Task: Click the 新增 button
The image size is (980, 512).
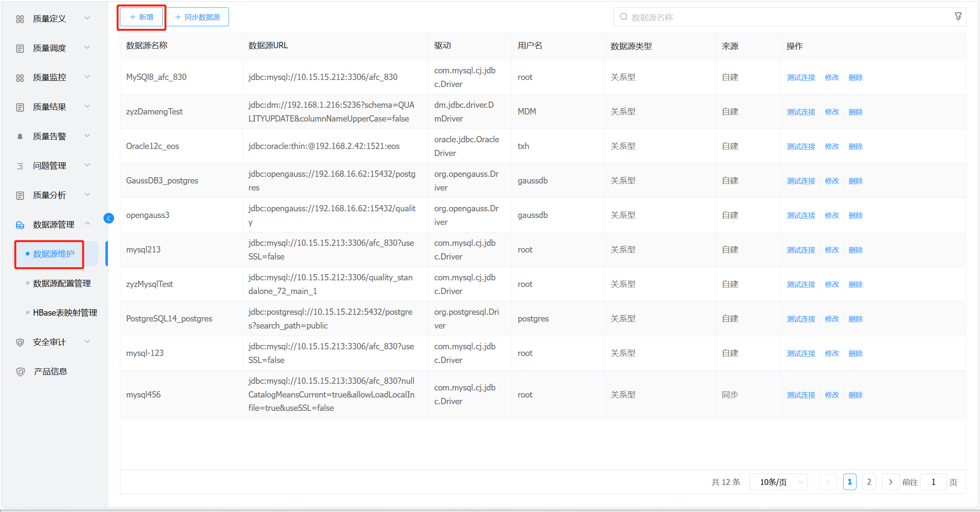Action: (x=142, y=17)
